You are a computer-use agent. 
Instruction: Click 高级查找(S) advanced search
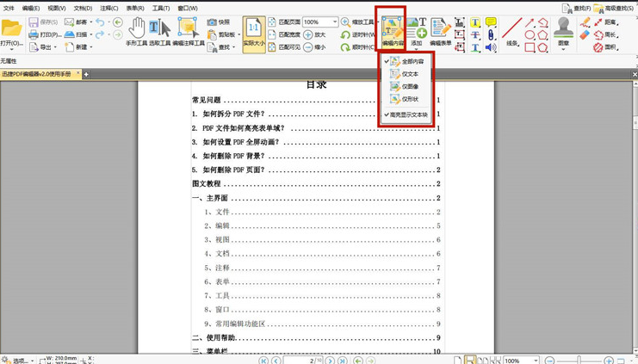[x=614, y=8]
